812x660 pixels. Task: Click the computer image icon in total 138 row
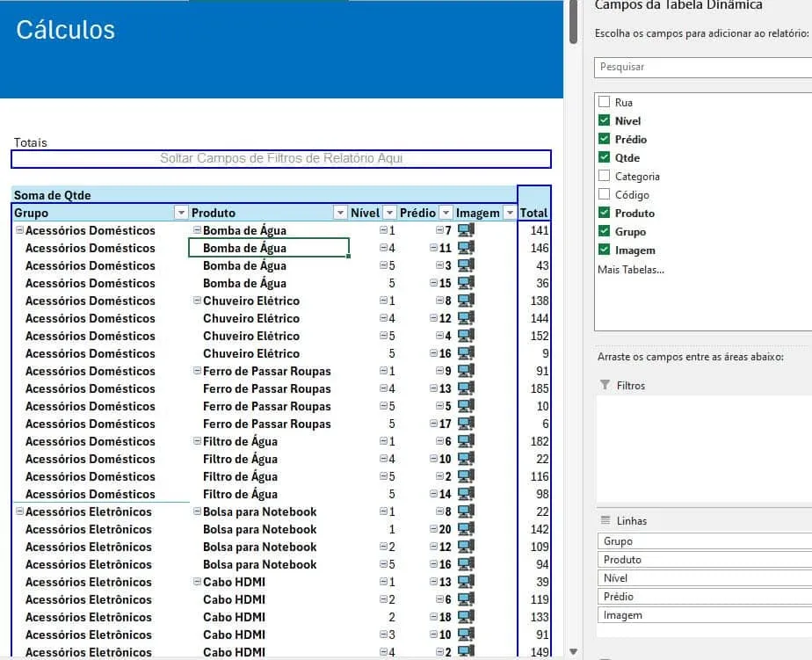pos(466,301)
